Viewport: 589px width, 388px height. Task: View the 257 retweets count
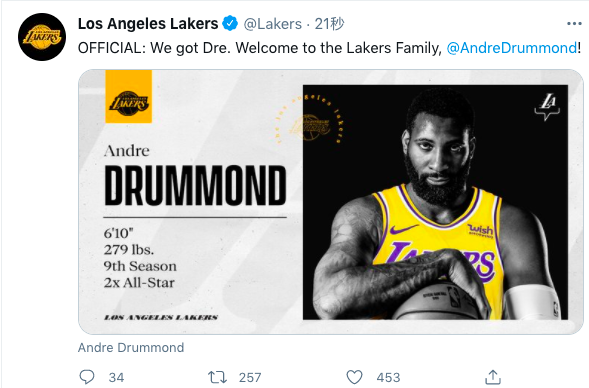[x=250, y=377]
